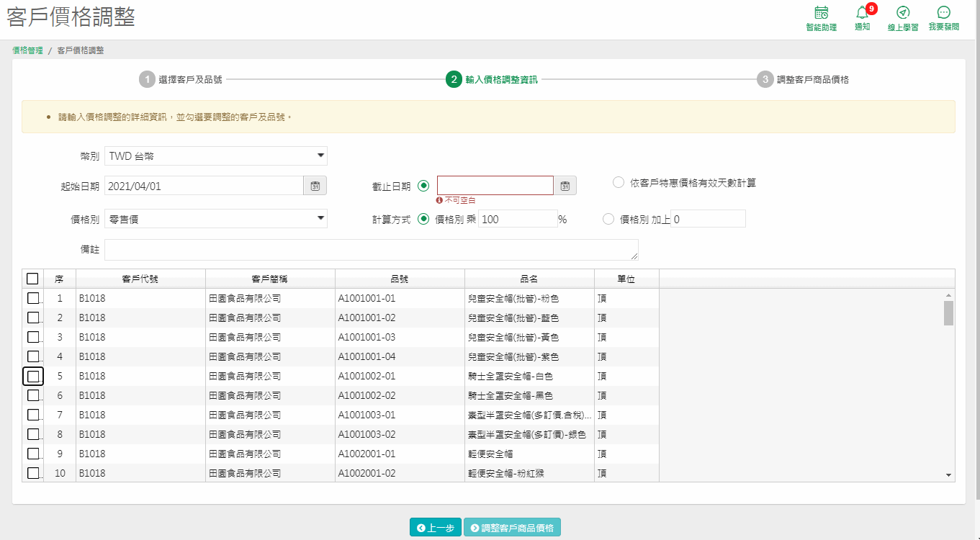Select 價格別 加上 calculation radio button
The image size is (980, 540).
point(608,219)
